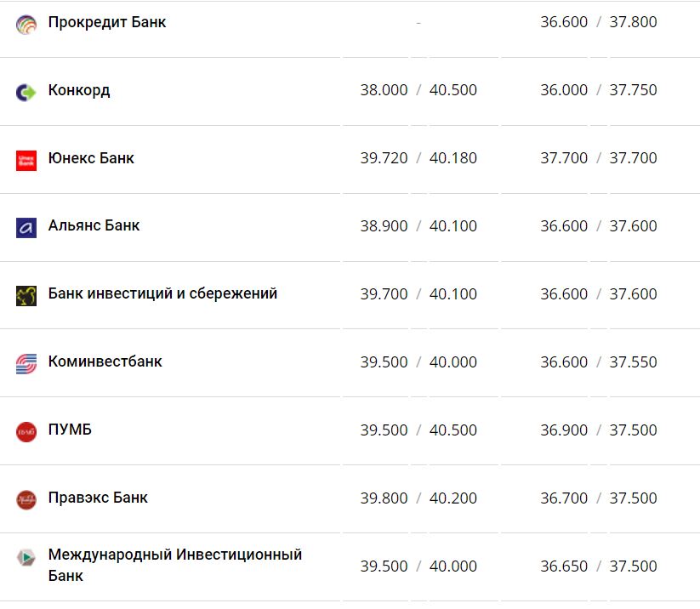Open the Конкорд bank page
The image size is (700, 609).
pyautogui.click(x=78, y=90)
